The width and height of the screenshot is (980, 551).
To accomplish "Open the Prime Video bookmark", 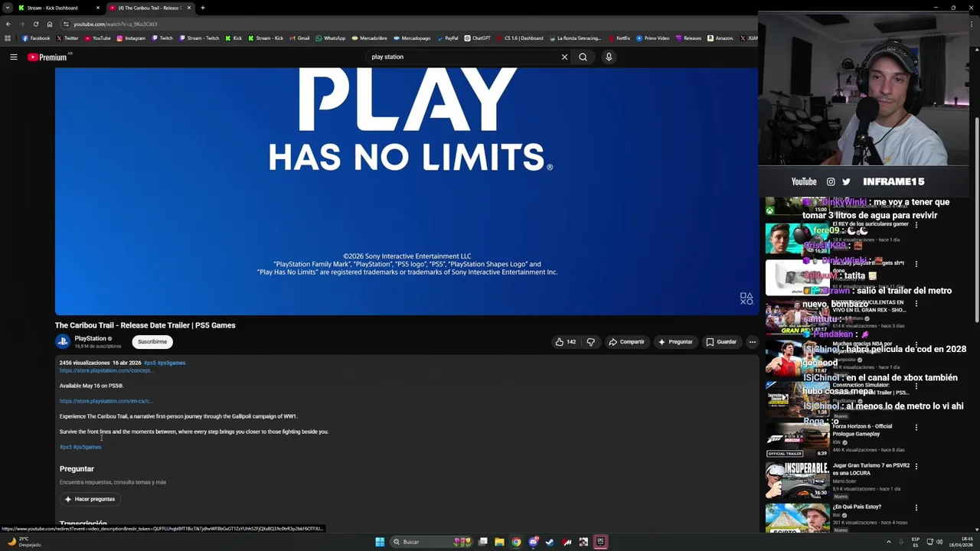I will (653, 38).
